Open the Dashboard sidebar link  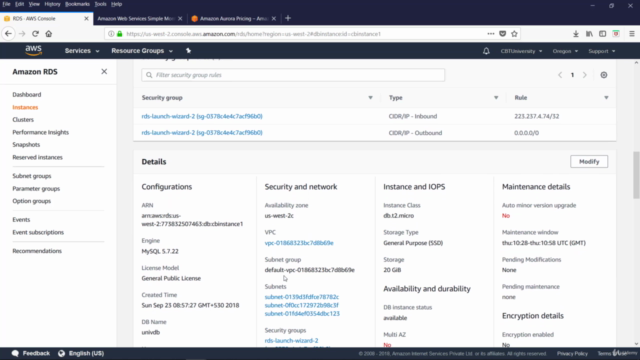[27, 95]
